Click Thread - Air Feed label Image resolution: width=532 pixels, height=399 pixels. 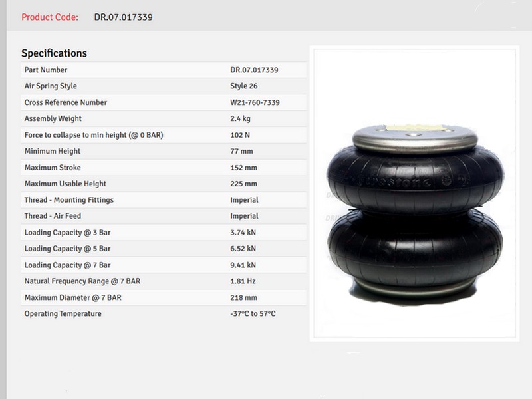(x=53, y=216)
